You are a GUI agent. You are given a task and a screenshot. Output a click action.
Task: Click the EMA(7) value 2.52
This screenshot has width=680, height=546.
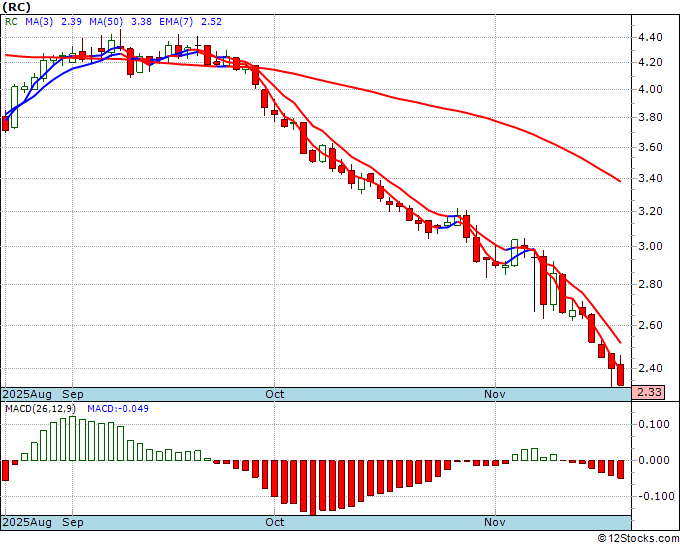(x=212, y=22)
